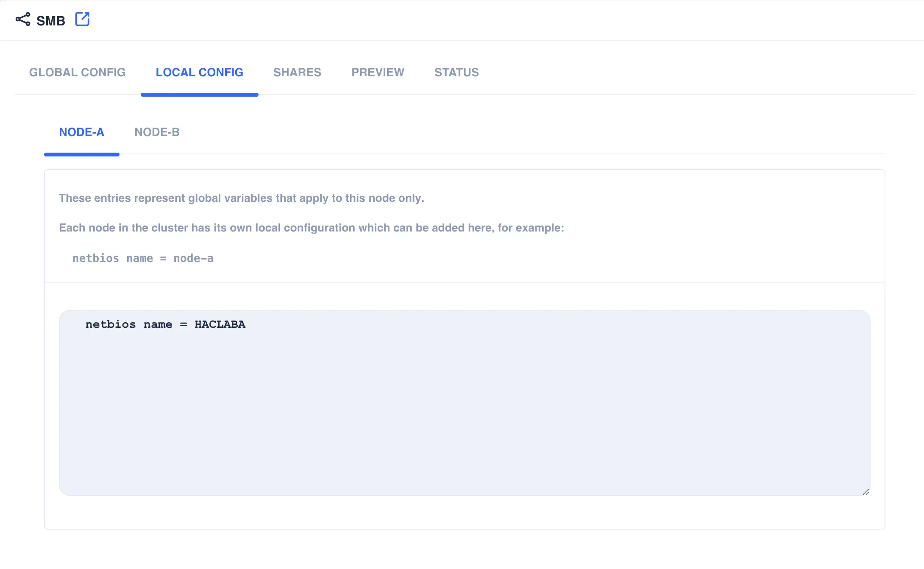The image size is (924, 569).
Task: Click inside the local config editor
Action: (x=424, y=403)
